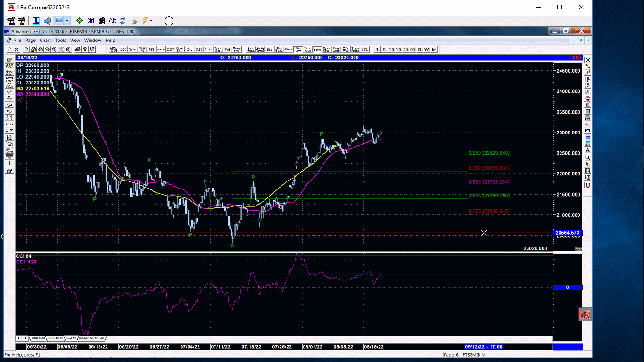644x362 pixels.
Task: Toggle the Bol Band overlay
Action: 279,49
